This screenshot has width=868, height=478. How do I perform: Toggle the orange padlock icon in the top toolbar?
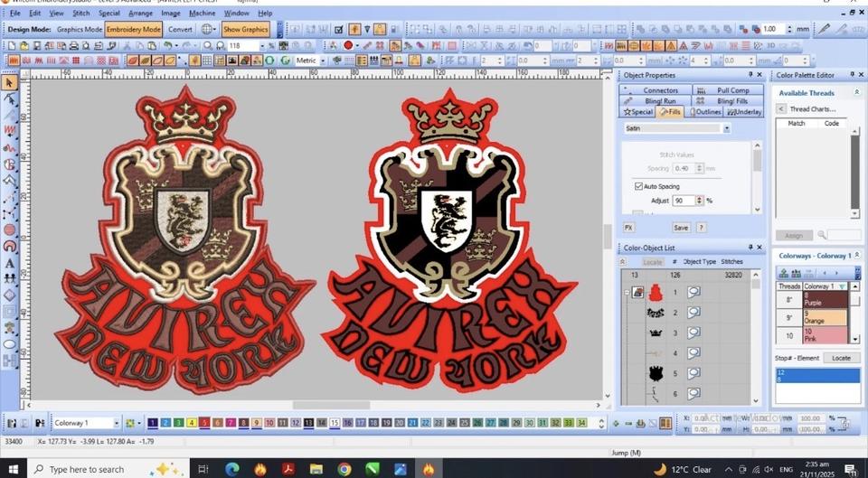379,29
